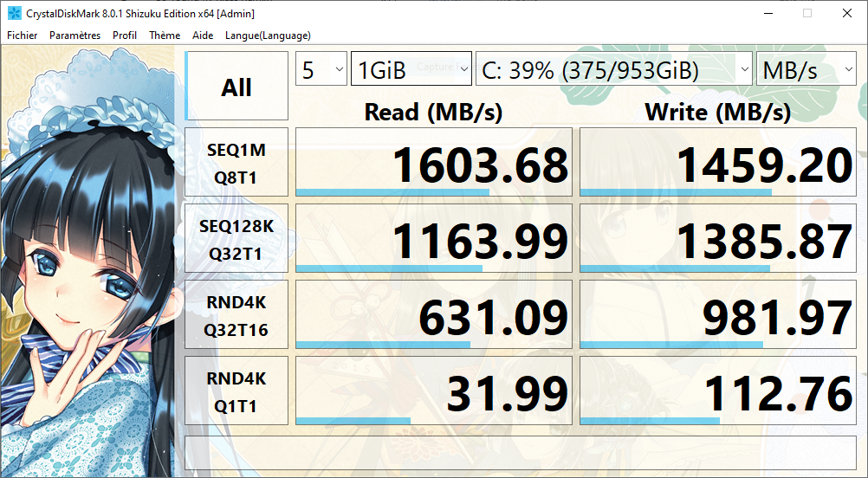Open the Langue(Language) menu
The image size is (868, 478).
tap(268, 36)
